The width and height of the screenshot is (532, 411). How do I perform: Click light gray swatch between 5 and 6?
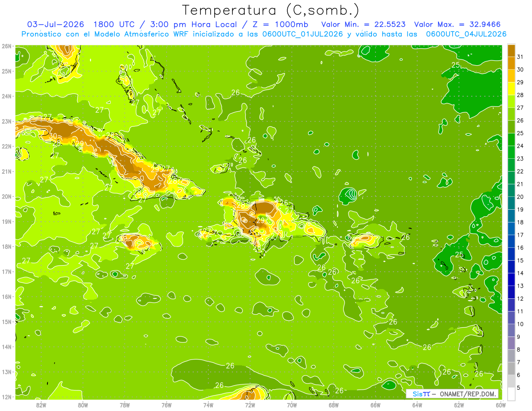511,381
